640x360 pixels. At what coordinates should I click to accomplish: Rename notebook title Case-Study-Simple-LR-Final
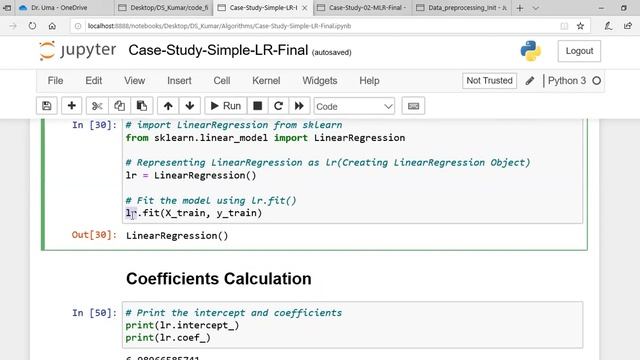pos(218,50)
